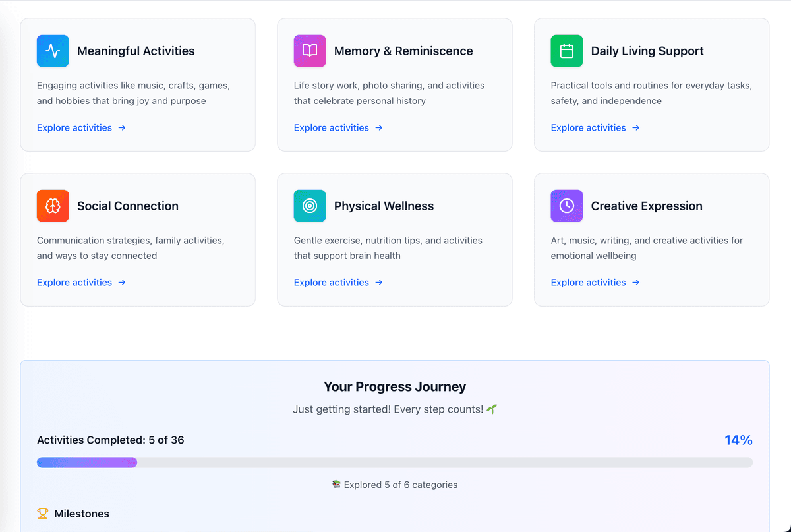Click the 14% progress percentage

738,440
